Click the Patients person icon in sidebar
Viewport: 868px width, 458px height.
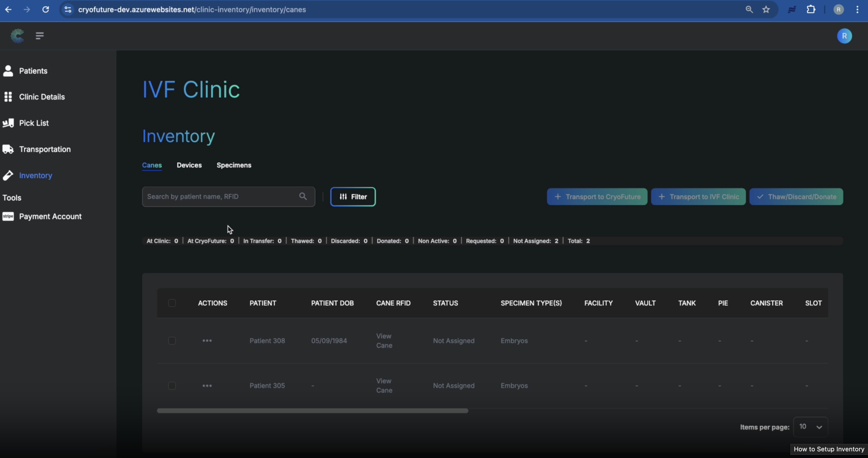click(x=8, y=71)
